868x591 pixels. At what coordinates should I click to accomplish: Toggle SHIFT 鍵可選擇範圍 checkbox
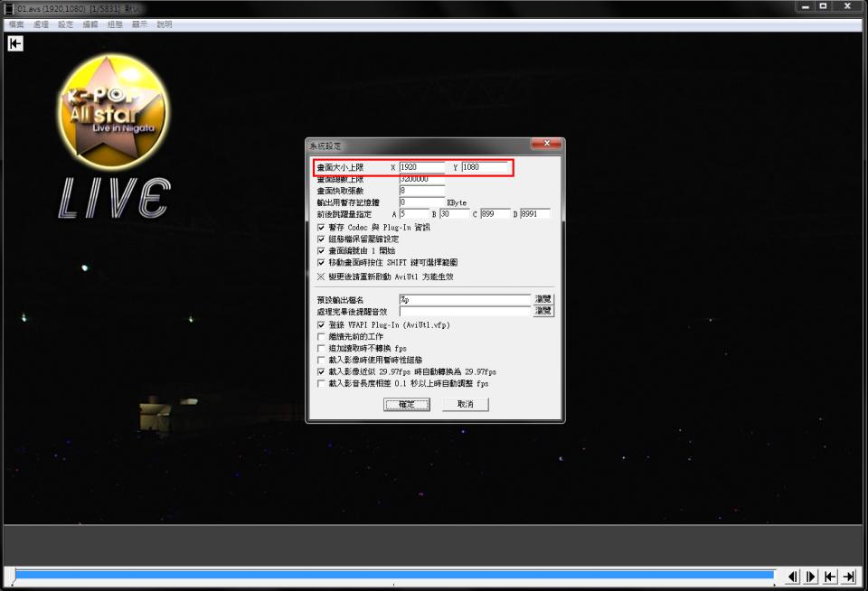click(x=321, y=262)
